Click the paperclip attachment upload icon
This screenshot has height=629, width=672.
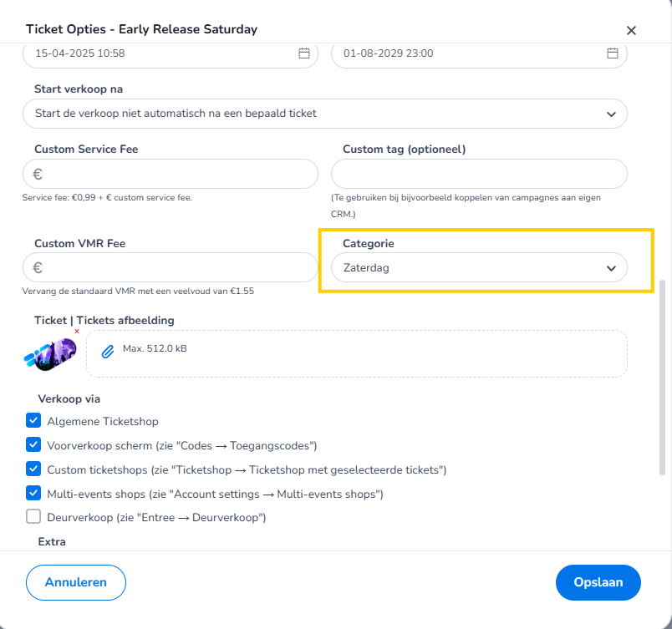point(107,352)
